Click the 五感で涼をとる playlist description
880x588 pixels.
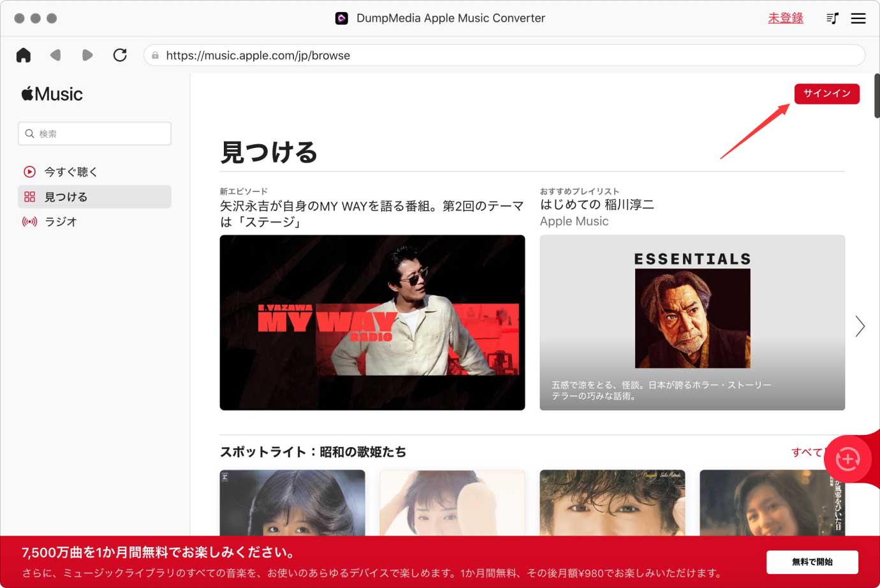pos(661,390)
